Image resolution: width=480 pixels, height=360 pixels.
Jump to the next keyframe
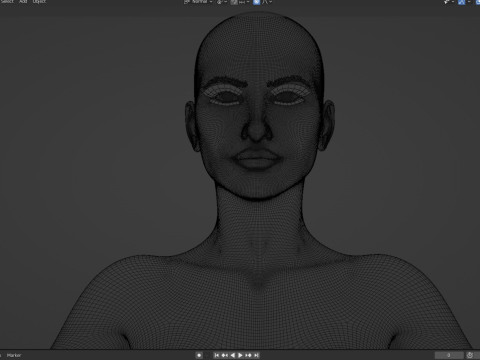coord(248,355)
